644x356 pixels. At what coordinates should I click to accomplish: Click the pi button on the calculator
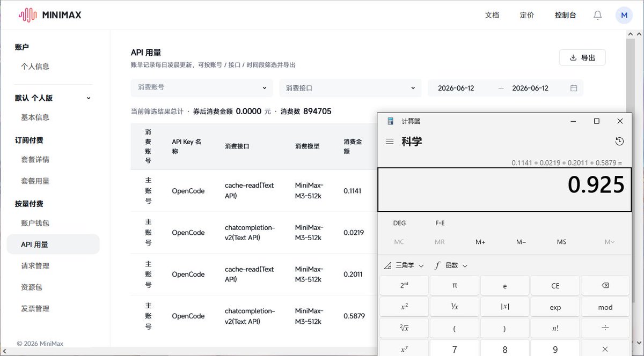(x=455, y=286)
